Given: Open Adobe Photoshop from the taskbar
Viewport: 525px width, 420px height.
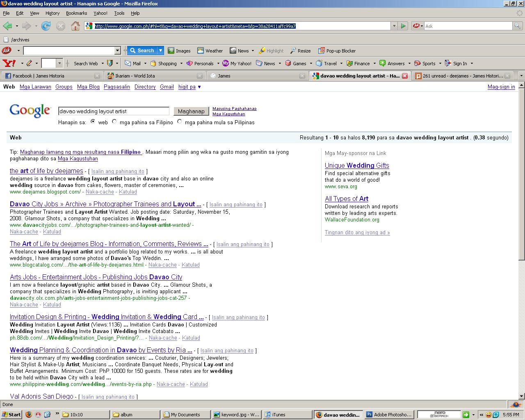Looking at the screenshot, I should [x=389, y=415].
